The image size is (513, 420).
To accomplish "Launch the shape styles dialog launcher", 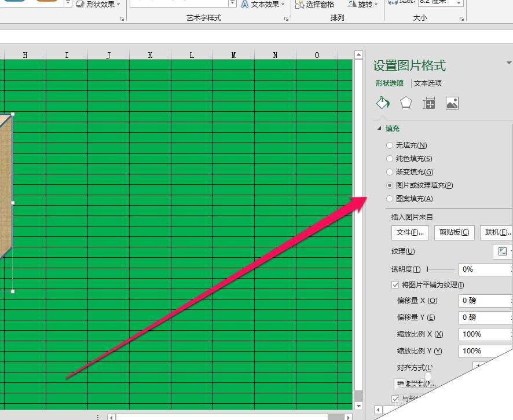I will 122,19.
